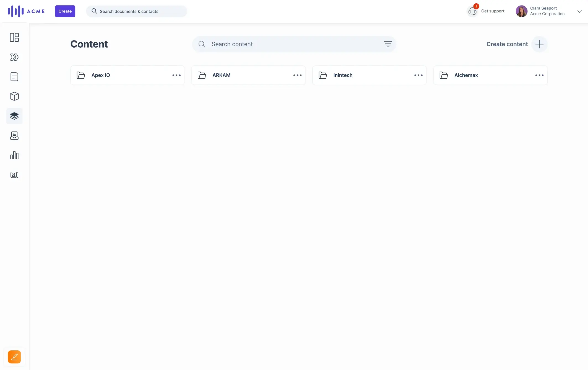Open the inbox/tray icon in sidebar
588x370 pixels.
14,135
